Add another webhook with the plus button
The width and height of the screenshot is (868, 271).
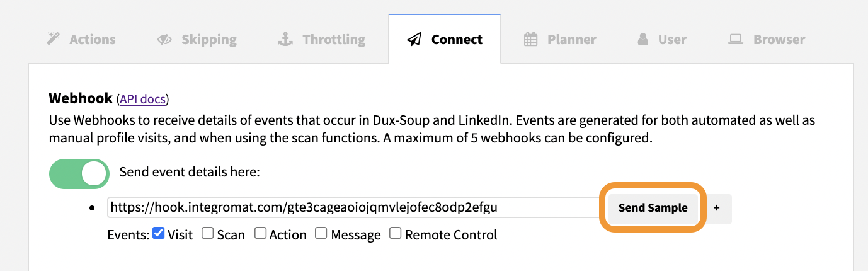(x=716, y=207)
